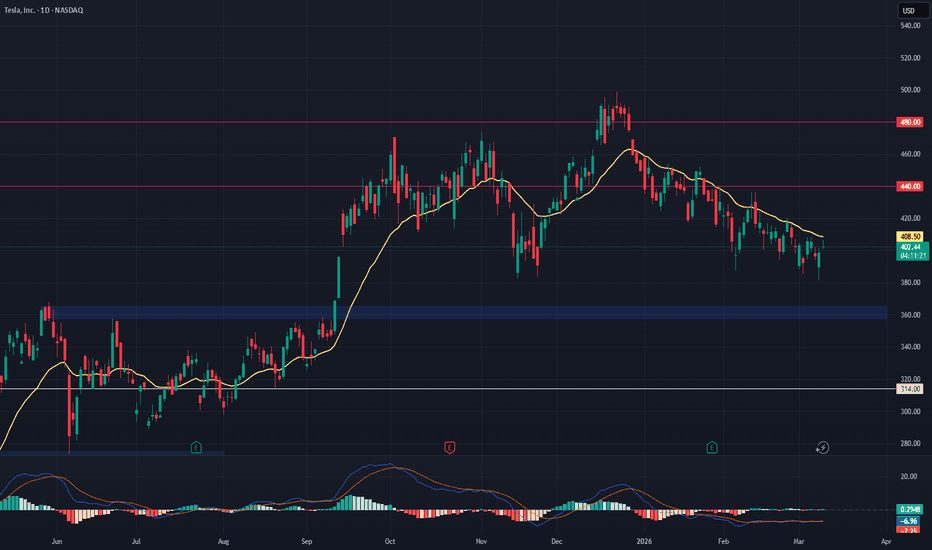Select the red 440.00 price label
This screenshot has height=550, width=932.
[908, 187]
